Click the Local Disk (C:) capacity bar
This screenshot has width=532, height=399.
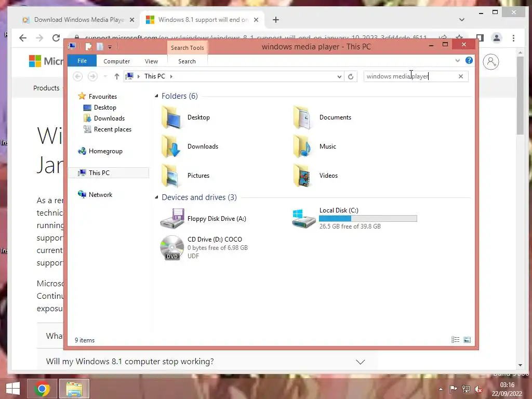pos(368,218)
